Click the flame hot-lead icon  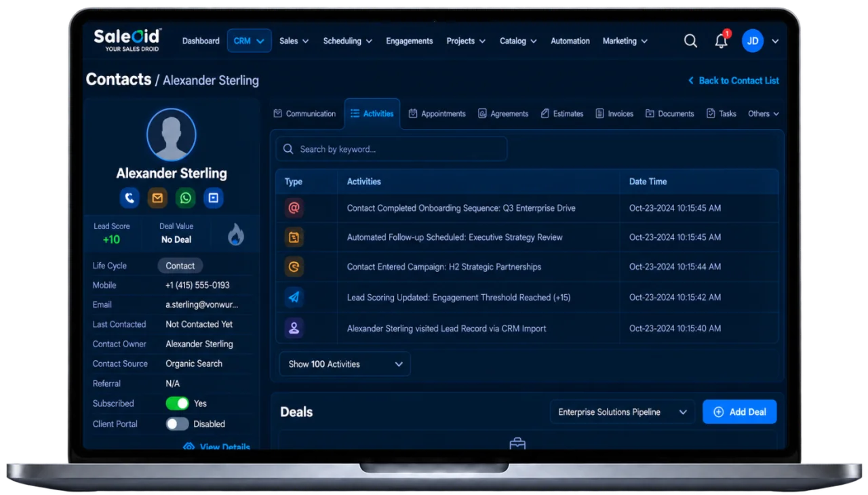pos(235,235)
